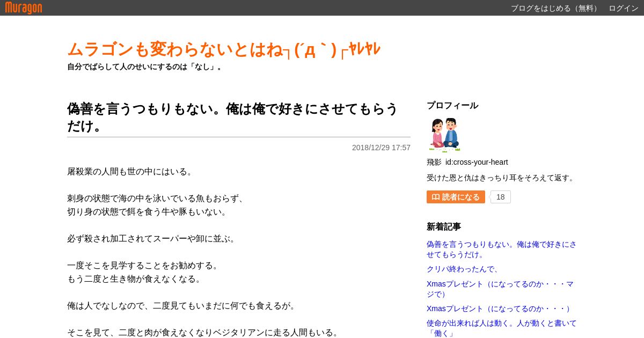Open recent article クリパ終わったんで、
Screen dimensions: 644x338
click(x=463, y=269)
